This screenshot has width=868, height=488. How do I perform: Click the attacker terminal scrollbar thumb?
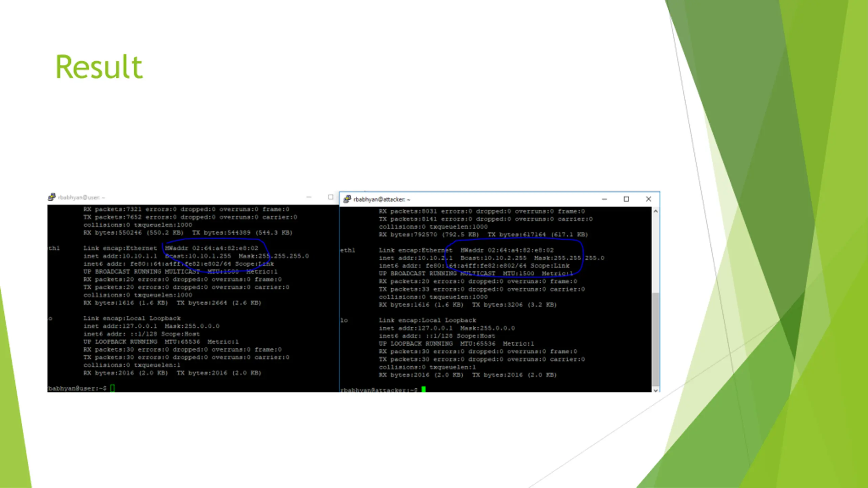656,340
